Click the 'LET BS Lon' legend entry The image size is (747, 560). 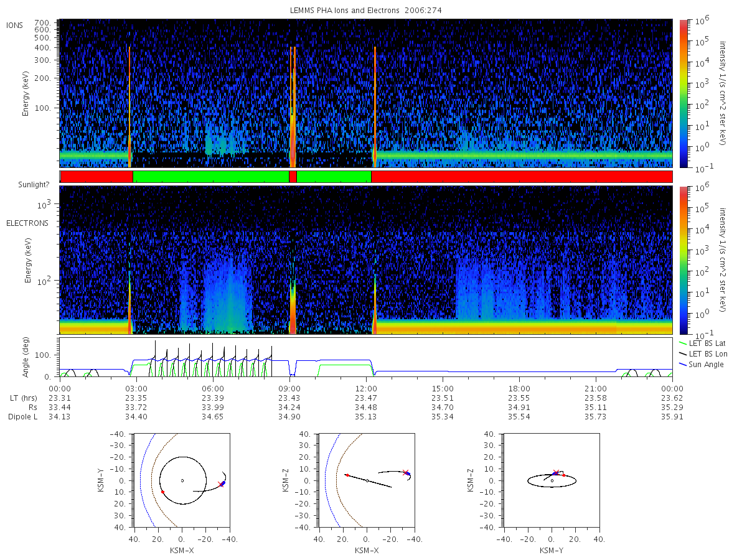pos(702,353)
